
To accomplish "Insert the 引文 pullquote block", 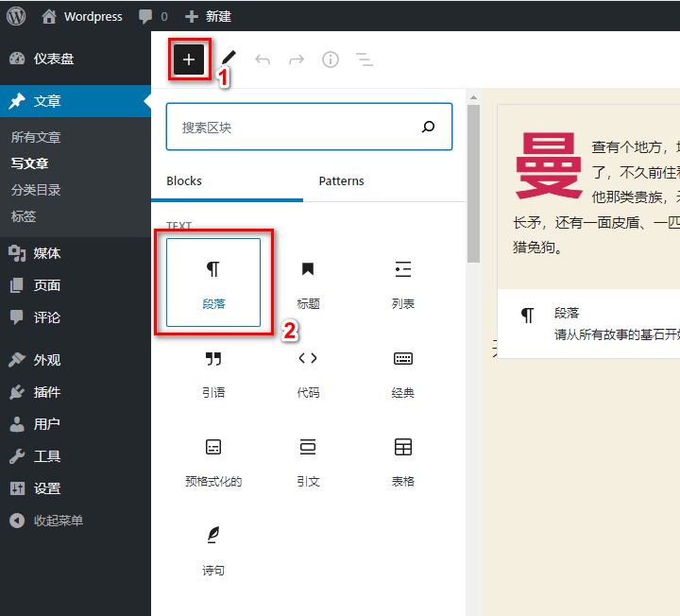I will point(308,460).
